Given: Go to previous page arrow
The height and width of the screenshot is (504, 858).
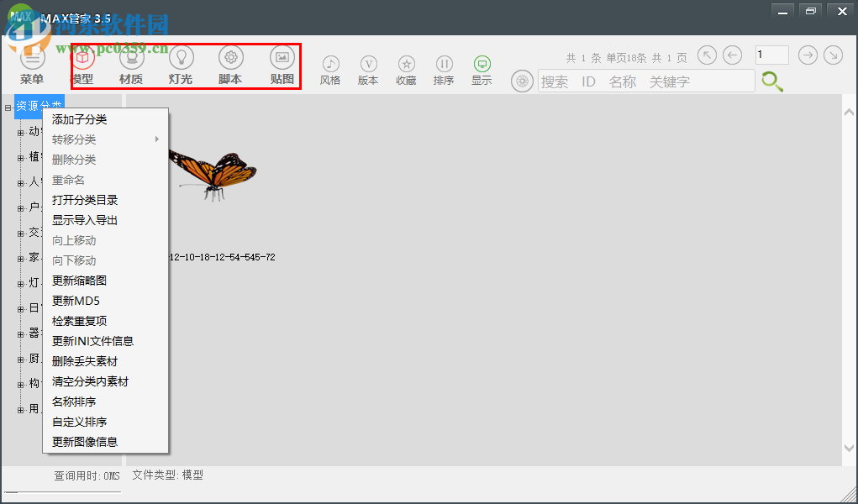Looking at the screenshot, I should click(x=732, y=55).
